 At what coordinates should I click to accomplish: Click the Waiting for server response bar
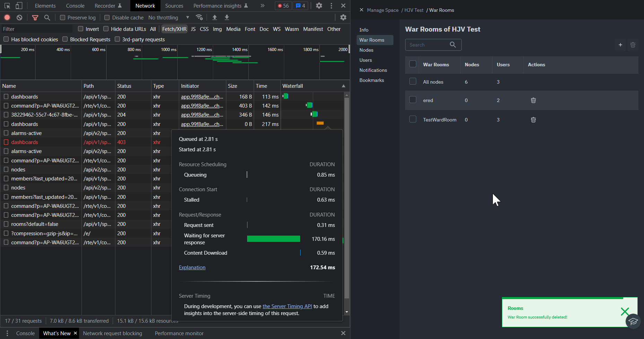click(273, 239)
